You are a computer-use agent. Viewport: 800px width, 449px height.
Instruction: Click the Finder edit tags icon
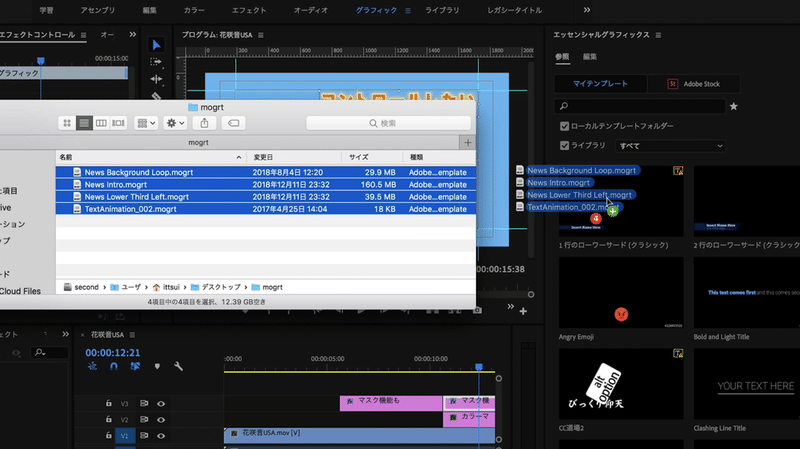[x=233, y=123]
